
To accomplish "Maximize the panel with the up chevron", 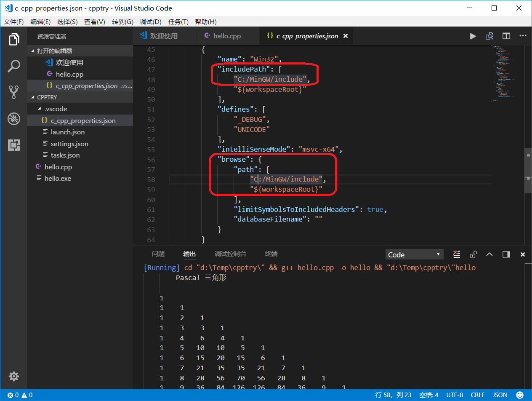I will click(x=489, y=254).
